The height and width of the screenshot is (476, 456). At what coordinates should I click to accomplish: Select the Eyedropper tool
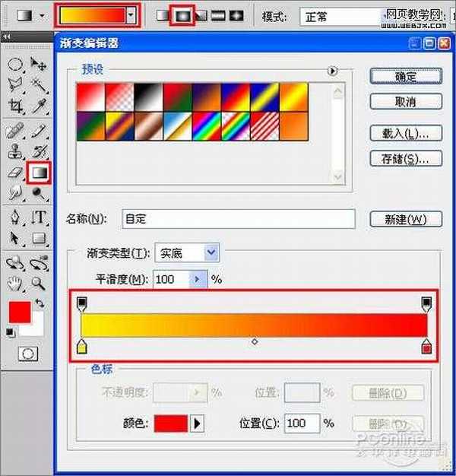point(40,106)
